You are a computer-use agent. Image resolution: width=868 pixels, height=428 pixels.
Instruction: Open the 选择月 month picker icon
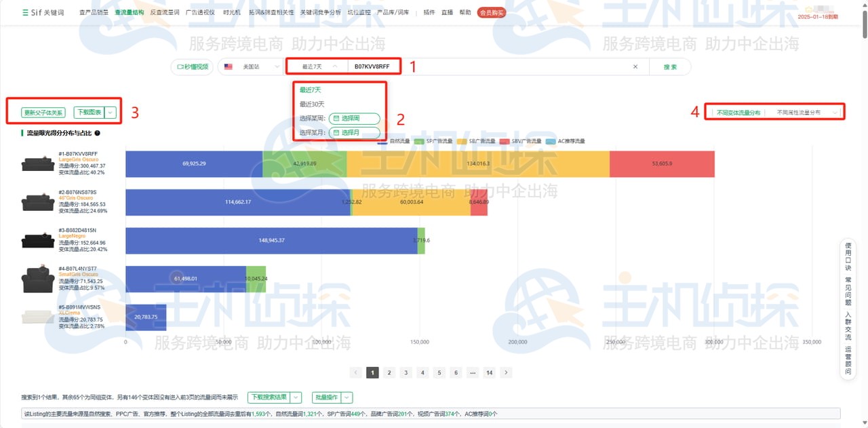point(337,132)
